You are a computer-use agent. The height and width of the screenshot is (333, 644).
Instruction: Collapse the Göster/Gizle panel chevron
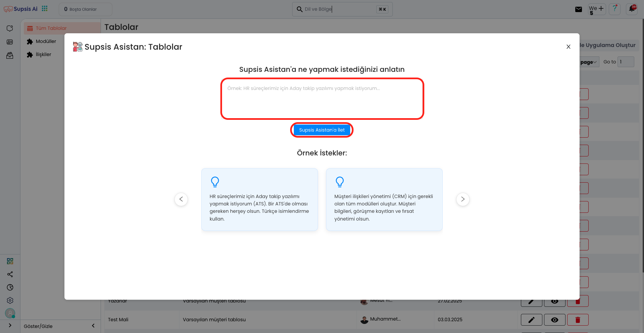(x=93, y=326)
